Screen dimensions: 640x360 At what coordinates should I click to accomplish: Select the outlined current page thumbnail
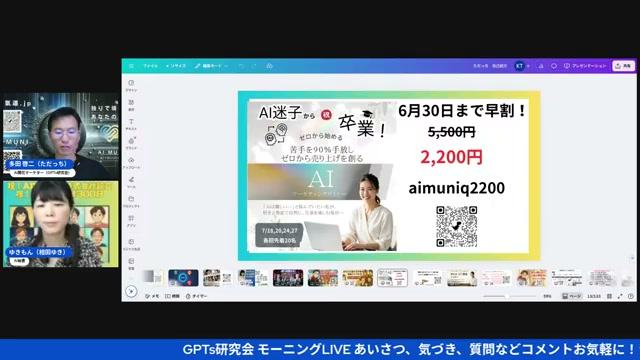point(392,278)
